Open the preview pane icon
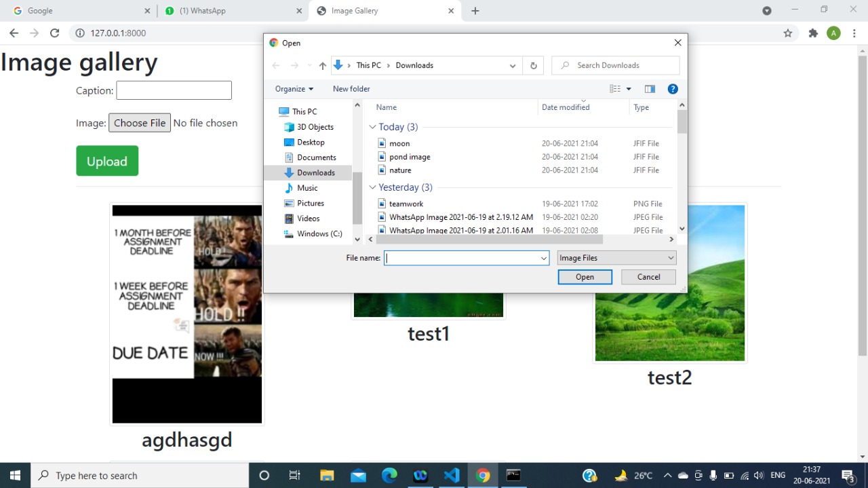 coord(650,88)
